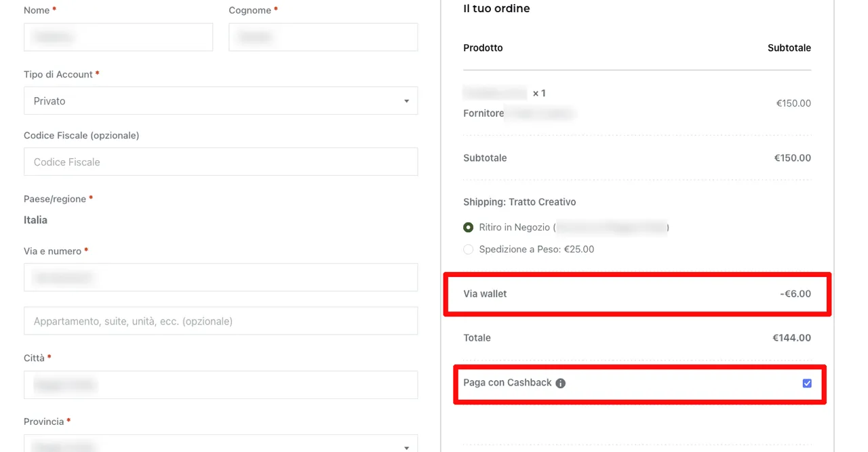
Task: Focus the Nome input field
Action: (118, 37)
